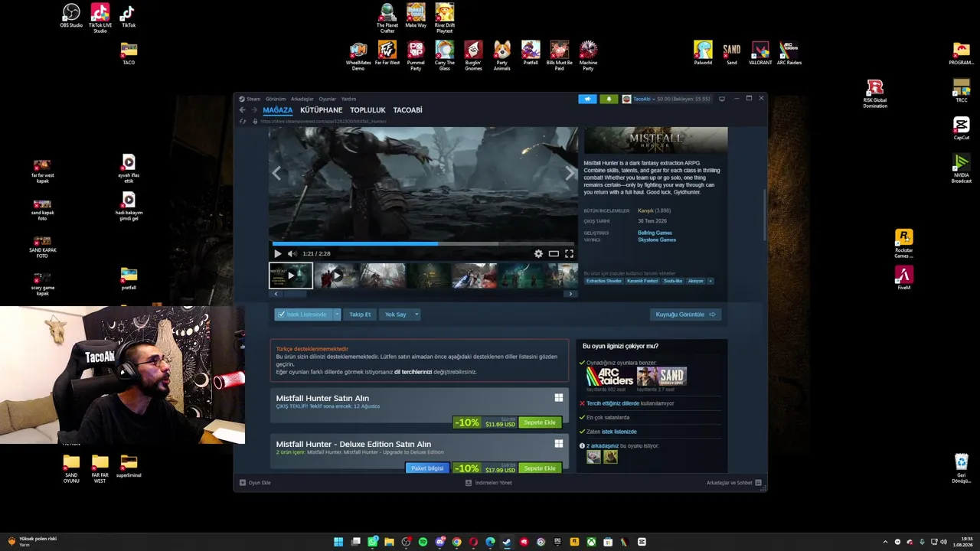Open the Oyunlar menu

328,99
